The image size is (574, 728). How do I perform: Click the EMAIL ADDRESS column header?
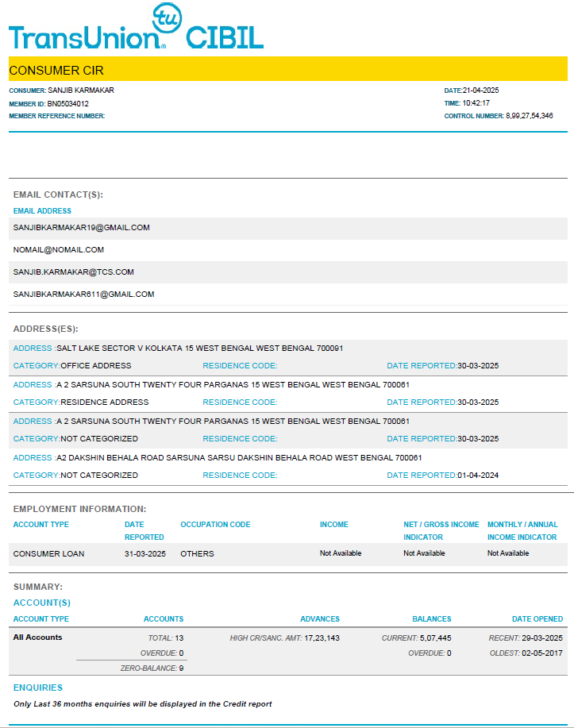[42, 211]
